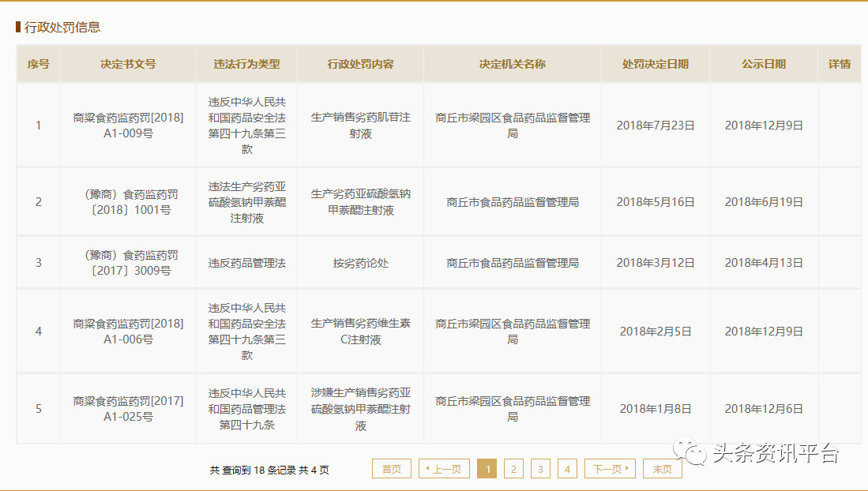Viewport: 868px width, 491px height.
Task: Jump to page 4 of results
Action: click(x=567, y=469)
